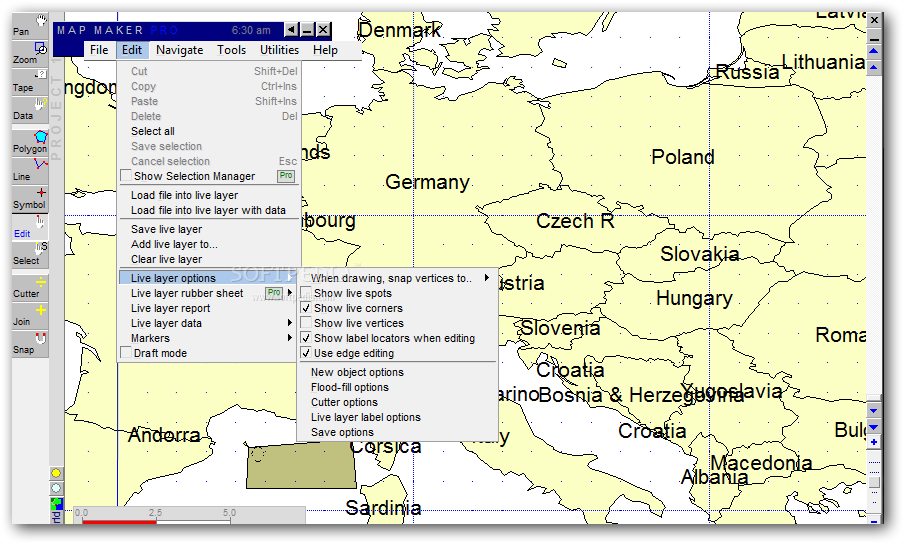The width and height of the screenshot is (904, 544).
Task: Open the Tools menu
Action: pyautogui.click(x=232, y=50)
